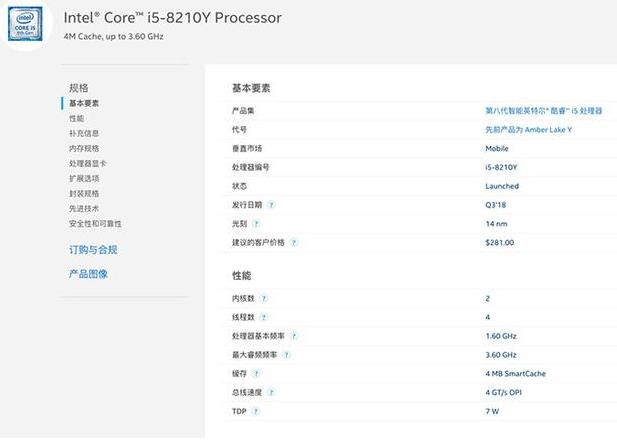Click the $281.00 price value
Screen dimensions: 617x444
click(x=500, y=242)
